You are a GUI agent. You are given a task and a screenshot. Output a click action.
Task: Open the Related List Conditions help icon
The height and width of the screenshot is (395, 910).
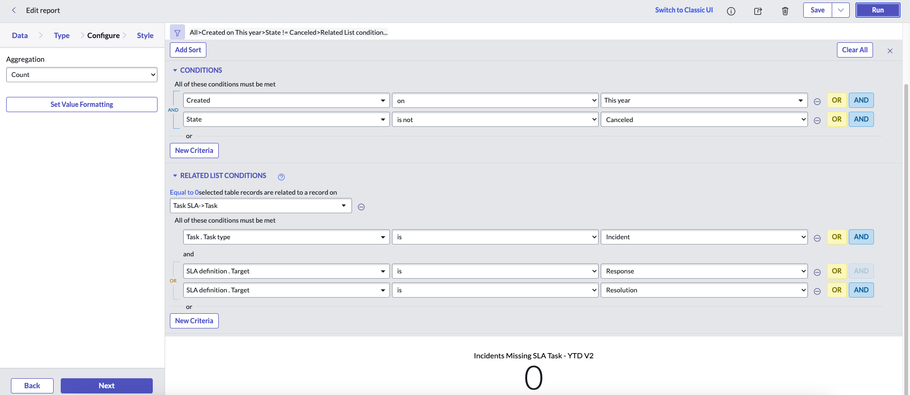point(281,176)
